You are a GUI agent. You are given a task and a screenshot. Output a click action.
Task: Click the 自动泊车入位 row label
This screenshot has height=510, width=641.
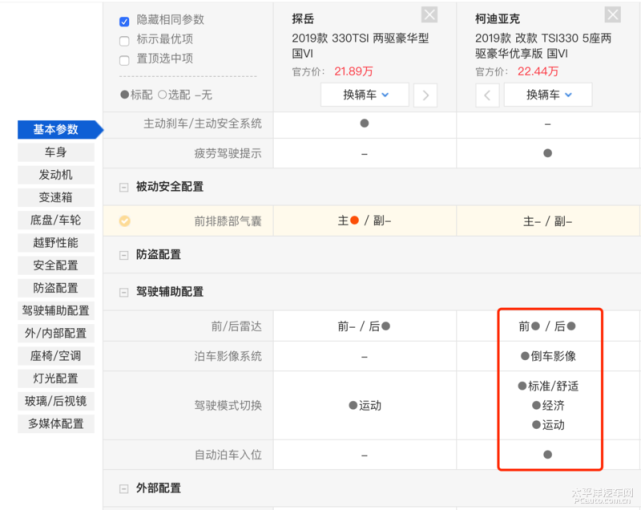[228, 455]
